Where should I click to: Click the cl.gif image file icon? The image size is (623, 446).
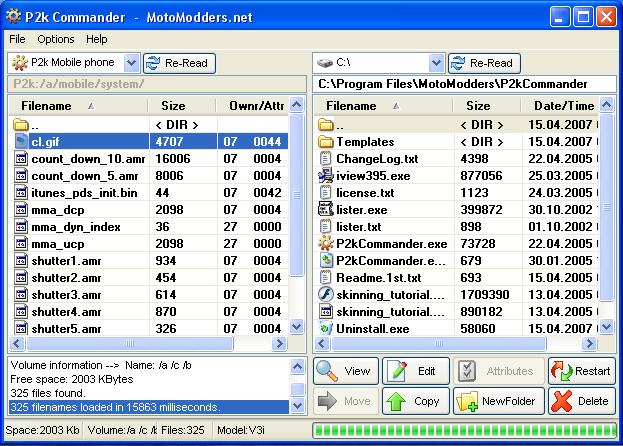[x=21, y=142]
